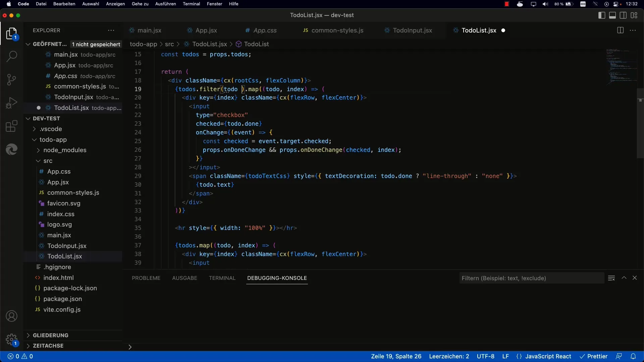Maximize the panel with chevron up

coord(624,278)
